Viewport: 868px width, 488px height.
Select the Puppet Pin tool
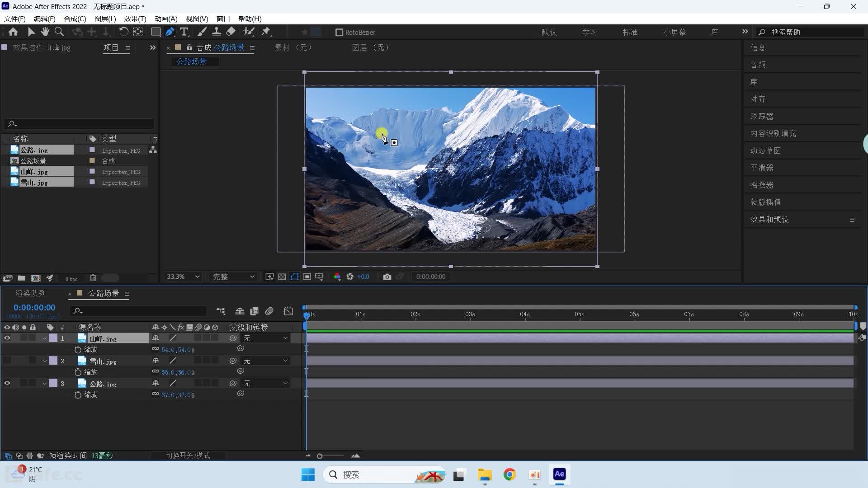coord(266,32)
